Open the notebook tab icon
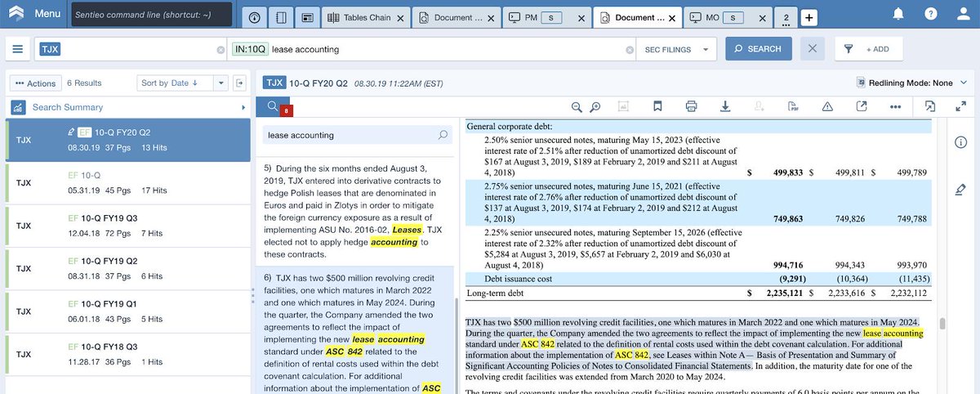This screenshot has width=980, height=394. pyautogui.click(x=281, y=17)
